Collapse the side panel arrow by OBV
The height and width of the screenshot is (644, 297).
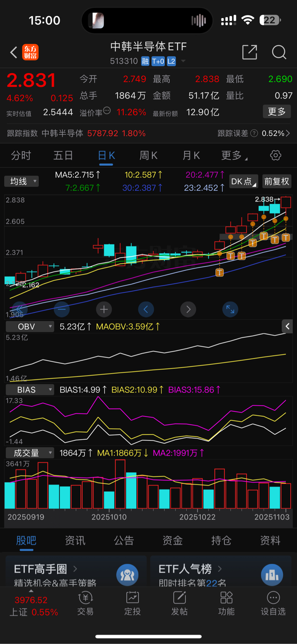[x=287, y=326]
